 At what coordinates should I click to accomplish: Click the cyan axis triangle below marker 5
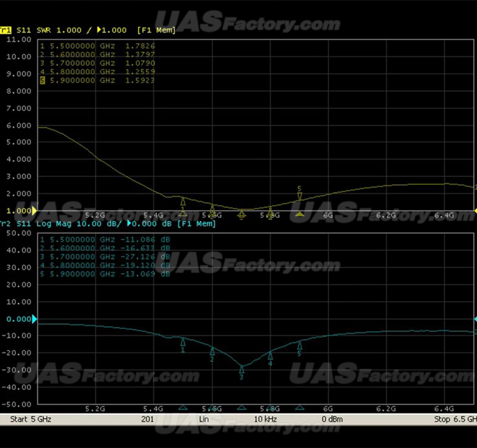pyautogui.click(x=299, y=407)
